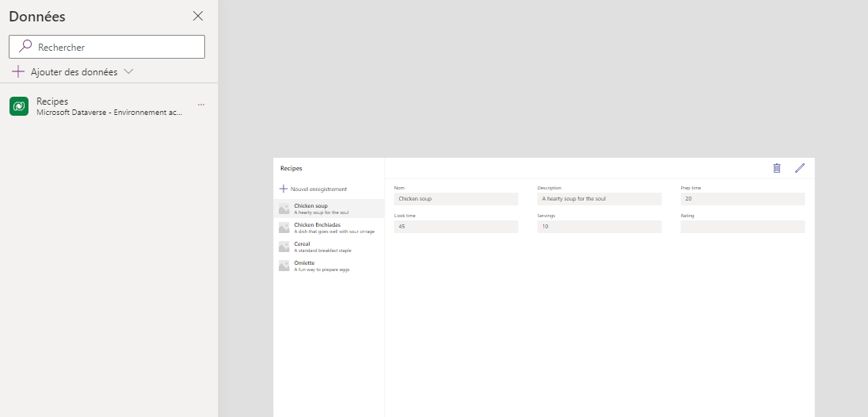The image size is (868, 417).
Task: Click the Nouvel enregistrement plus icon
Action: coord(284,189)
